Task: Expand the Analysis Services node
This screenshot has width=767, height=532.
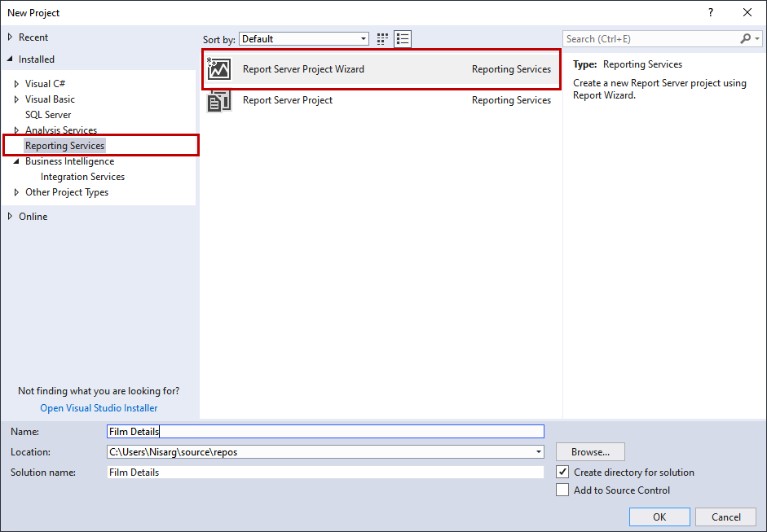Action: 16,130
